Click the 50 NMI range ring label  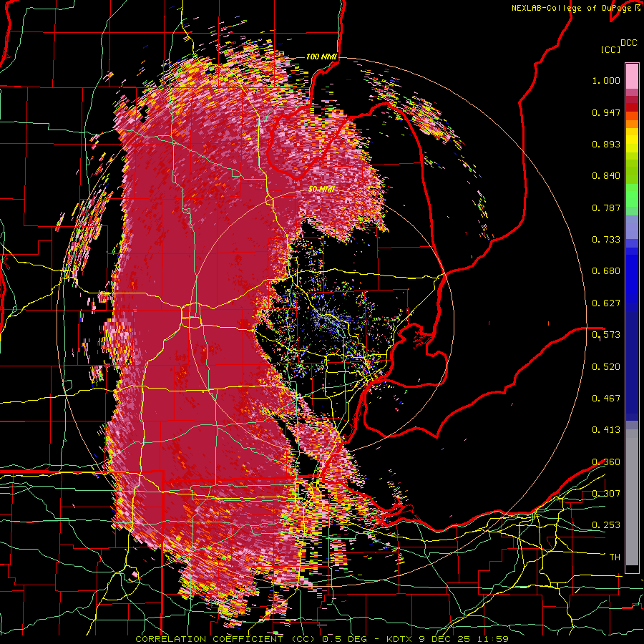321,190
